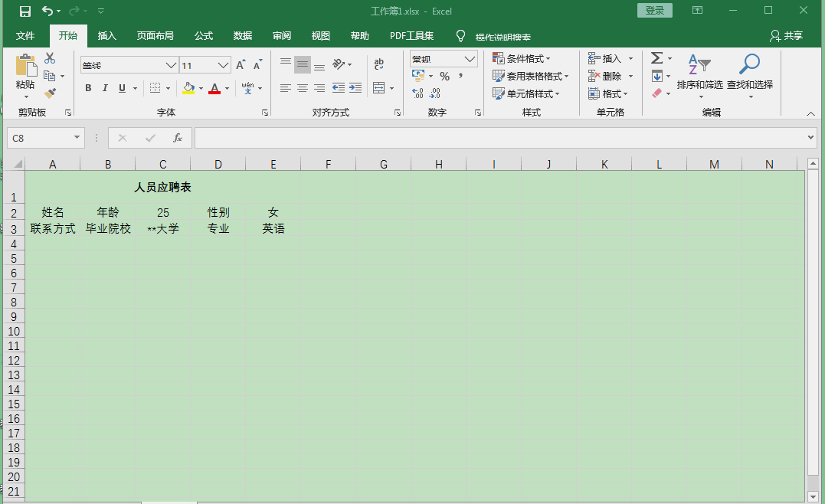Open the Name Box dropdown arrow
Viewport: 825px width, 504px height.
tap(77, 137)
